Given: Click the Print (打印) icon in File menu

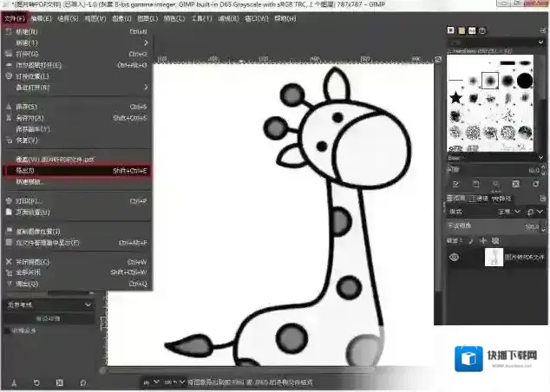Looking at the screenshot, I should [9, 201].
